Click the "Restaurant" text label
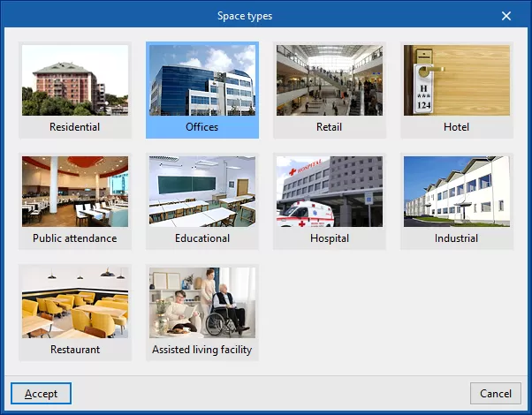The width and height of the screenshot is (532, 415). (x=75, y=350)
